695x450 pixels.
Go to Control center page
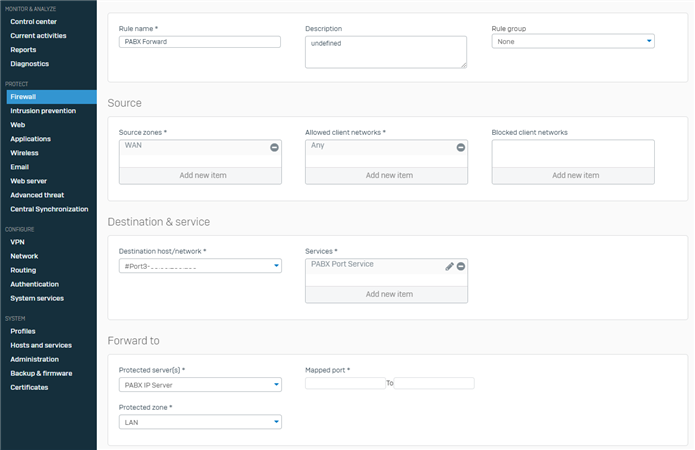pos(34,21)
